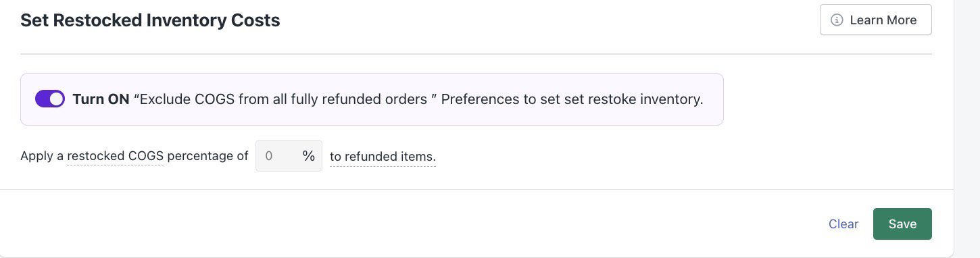This screenshot has height=258, width=980.
Task: Focus the restocked COGS percentage input
Action: pyautogui.click(x=289, y=156)
